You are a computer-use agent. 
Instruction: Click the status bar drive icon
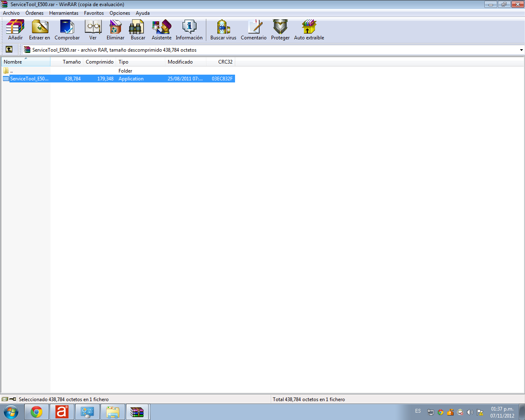5,399
